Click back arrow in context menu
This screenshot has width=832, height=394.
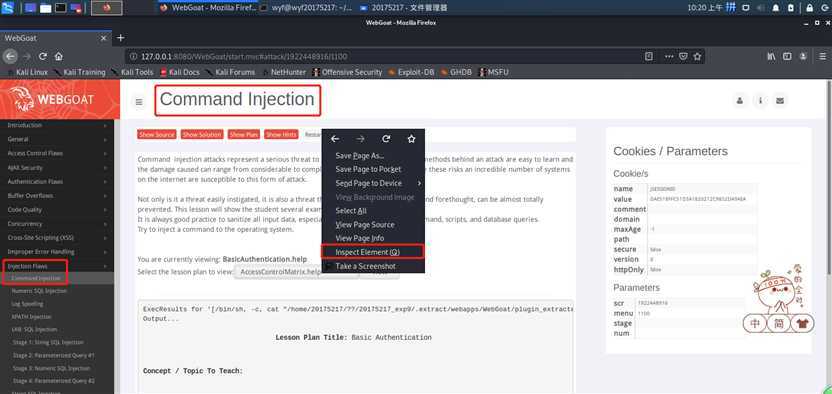(335, 139)
